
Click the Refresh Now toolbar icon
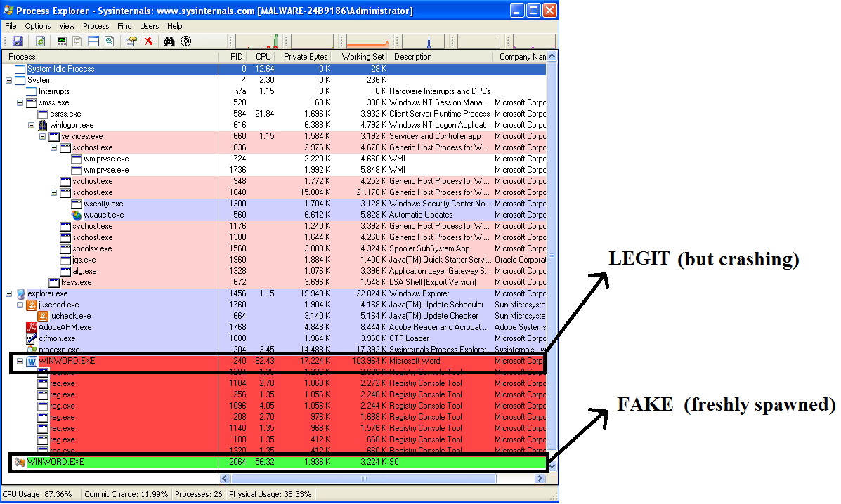[x=40, y=41]
